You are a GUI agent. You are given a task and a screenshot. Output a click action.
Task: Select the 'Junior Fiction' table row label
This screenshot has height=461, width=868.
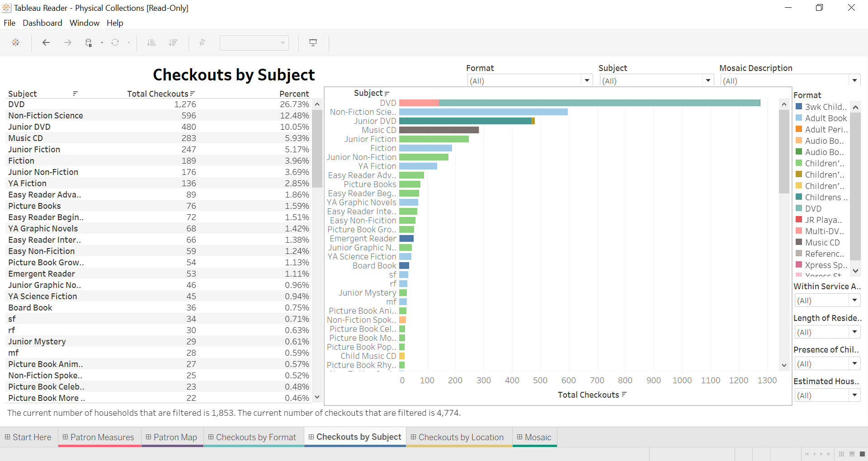click(34, 150)
